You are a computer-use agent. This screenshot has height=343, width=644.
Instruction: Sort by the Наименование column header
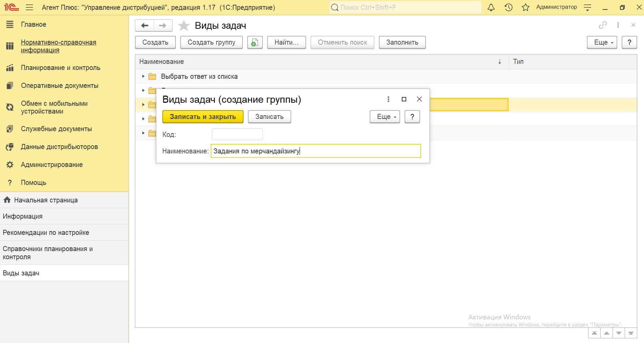pyautogui.click(x=322, y=62)
